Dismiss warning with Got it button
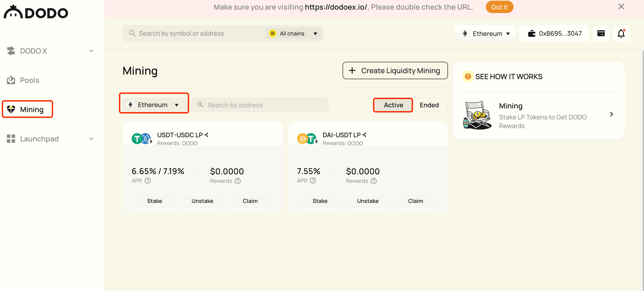Image resolution: width=644 pixels, height=291 pixels. click(499, 7)
